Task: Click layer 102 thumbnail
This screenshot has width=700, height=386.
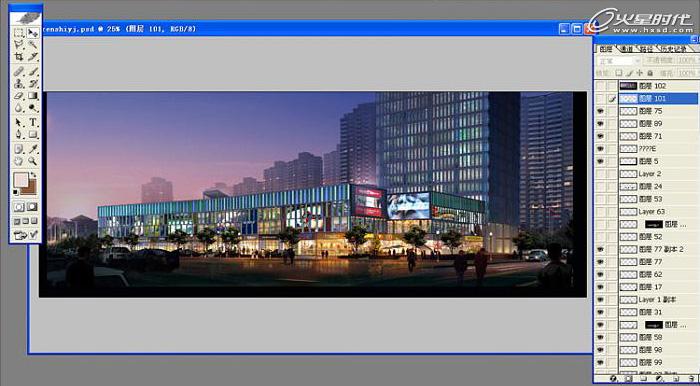Action: 628,86
